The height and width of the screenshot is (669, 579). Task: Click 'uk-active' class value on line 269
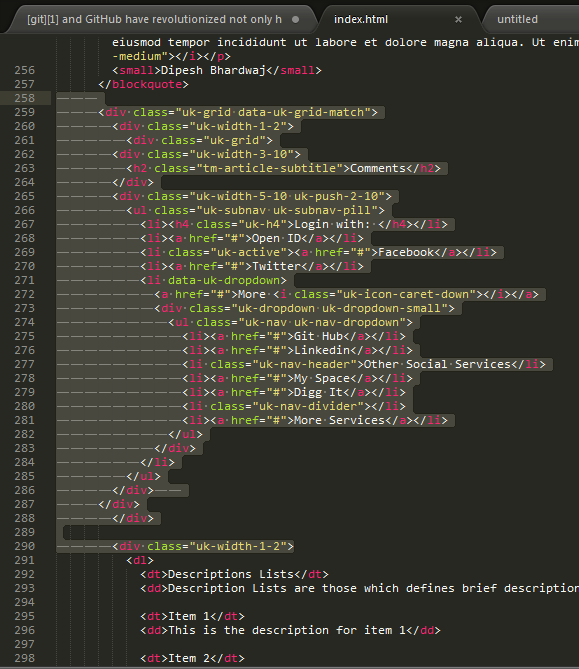pos(248,252)
